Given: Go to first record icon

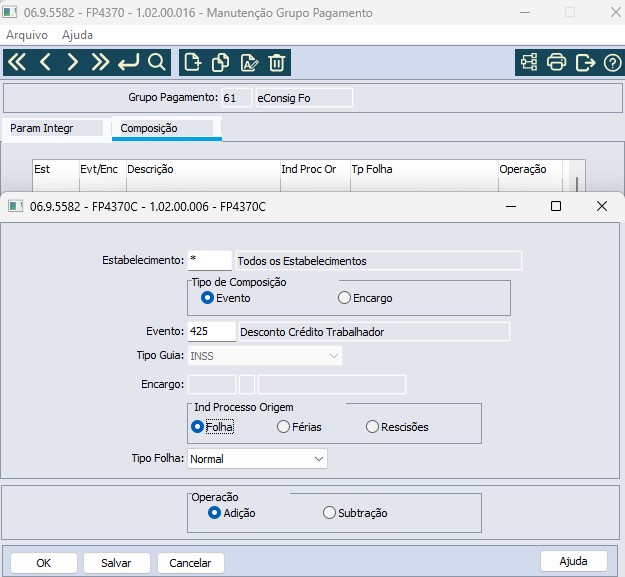Looking at the screenshot, I should 17,62.
